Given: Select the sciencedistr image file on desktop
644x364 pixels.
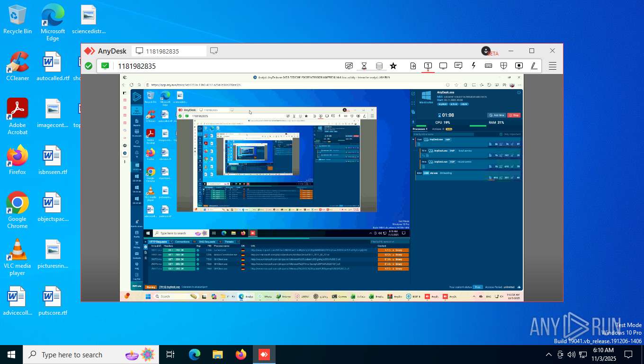Looking at the screenshot, I should click(x=89, y=19).
